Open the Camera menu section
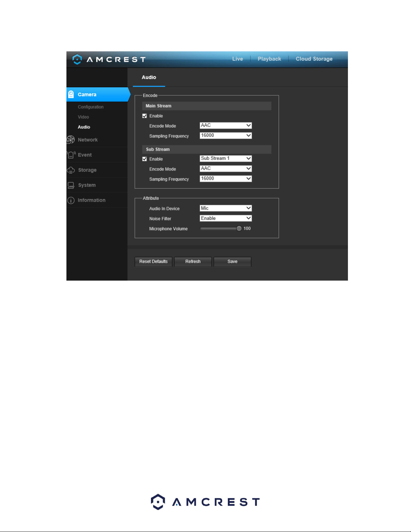The height and width of the screenshot is (532, 411). coord(98,94)
